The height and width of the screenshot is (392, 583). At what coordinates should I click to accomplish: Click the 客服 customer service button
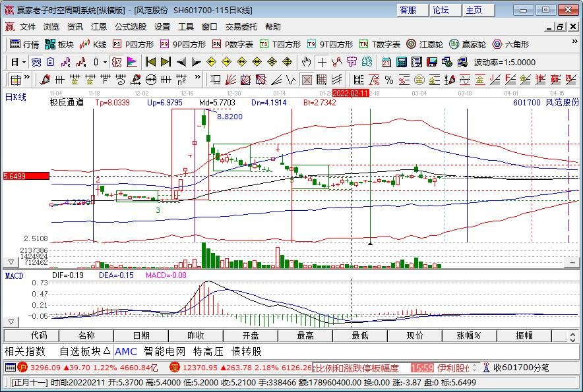pos(412,10)
